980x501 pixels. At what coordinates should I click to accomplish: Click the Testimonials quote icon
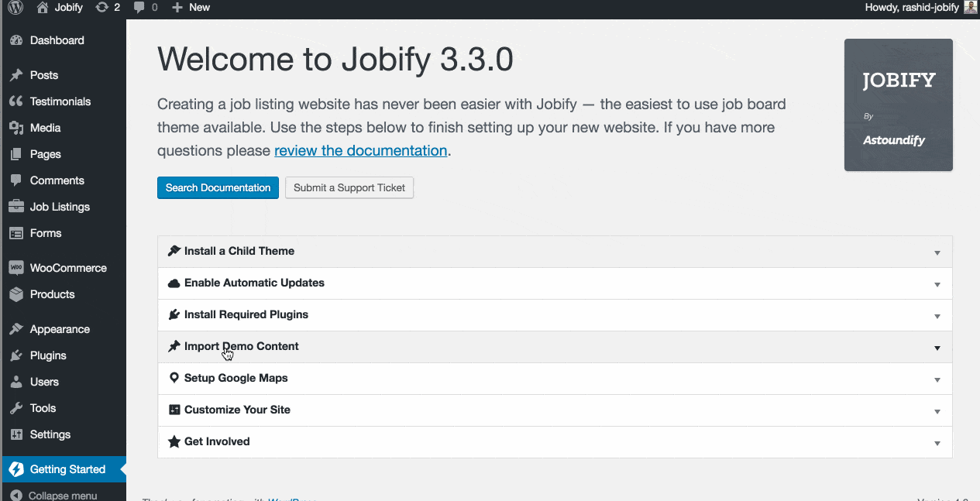coord(15,101)
